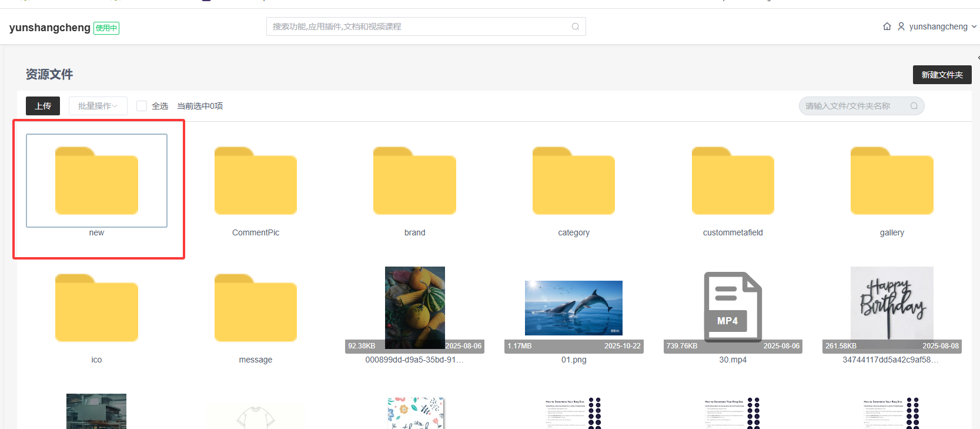The height and width of the screenshot is (429, 980).
Task: Click search icon in file name filter
Action: click(x=914, y=106)
